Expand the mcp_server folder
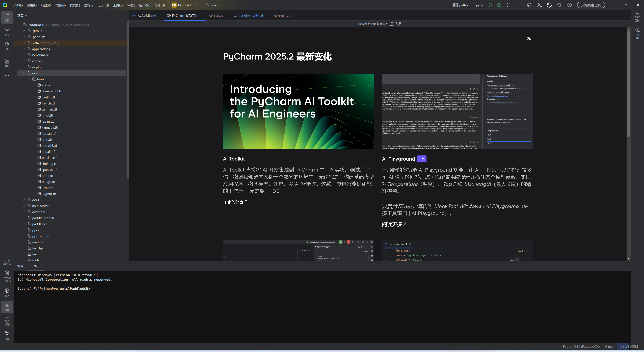The height and width of the screenshot is (352, 644). pyautogui.click(x=24, y=206)
